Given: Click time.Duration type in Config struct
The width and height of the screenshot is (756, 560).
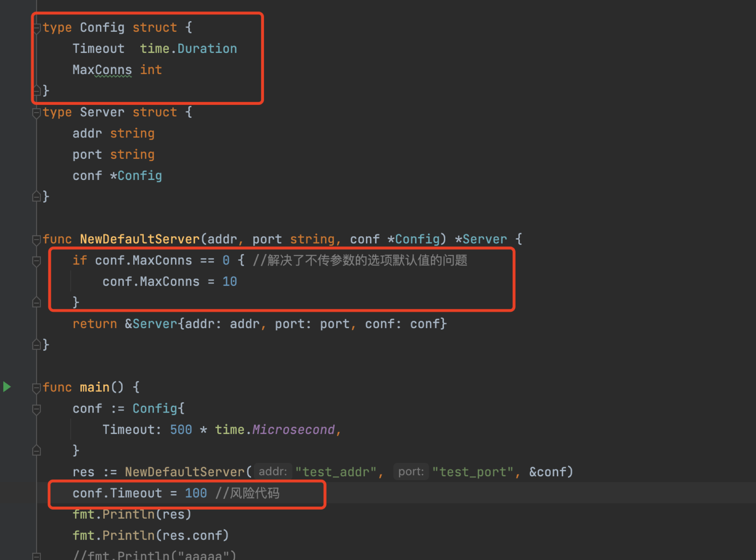Looking at the screenshot, I should 188,49.
